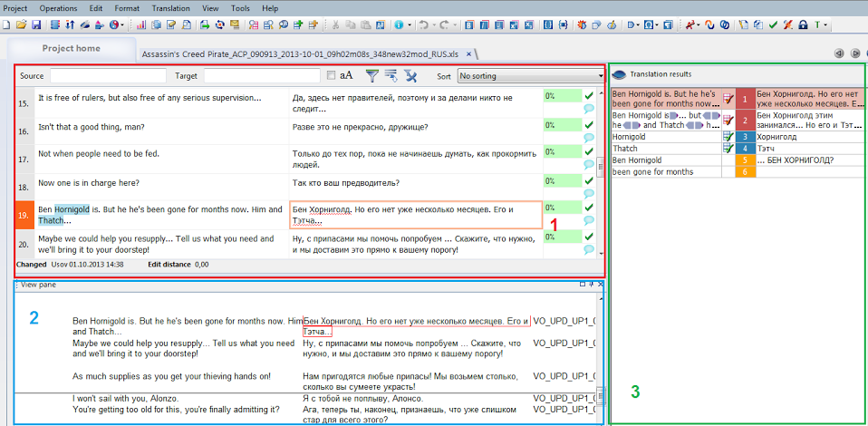Click the blue and red up-down arrows toolbar icon
The height and width of the screenshot is (426, 868).
pos(70,24)
